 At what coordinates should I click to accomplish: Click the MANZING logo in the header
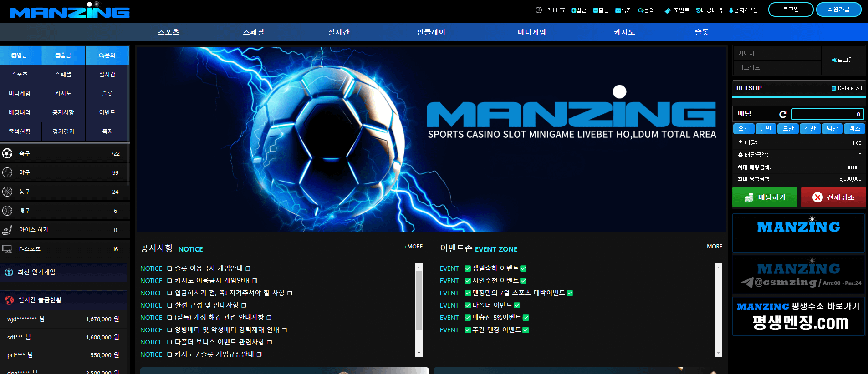(x=70, y=10)
